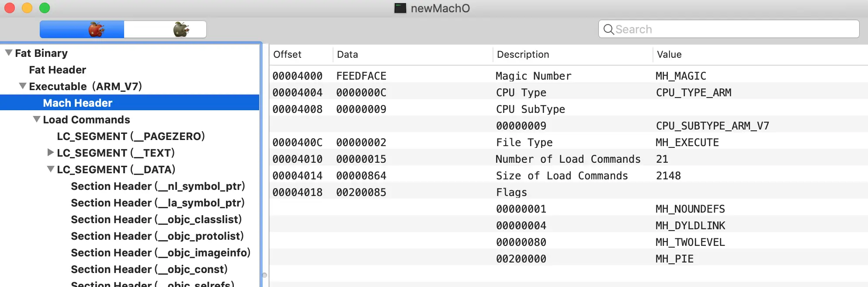Select Section Header (__nl_symbol_ptr)
The image size is (868, 287).
[x=158, y=186]
